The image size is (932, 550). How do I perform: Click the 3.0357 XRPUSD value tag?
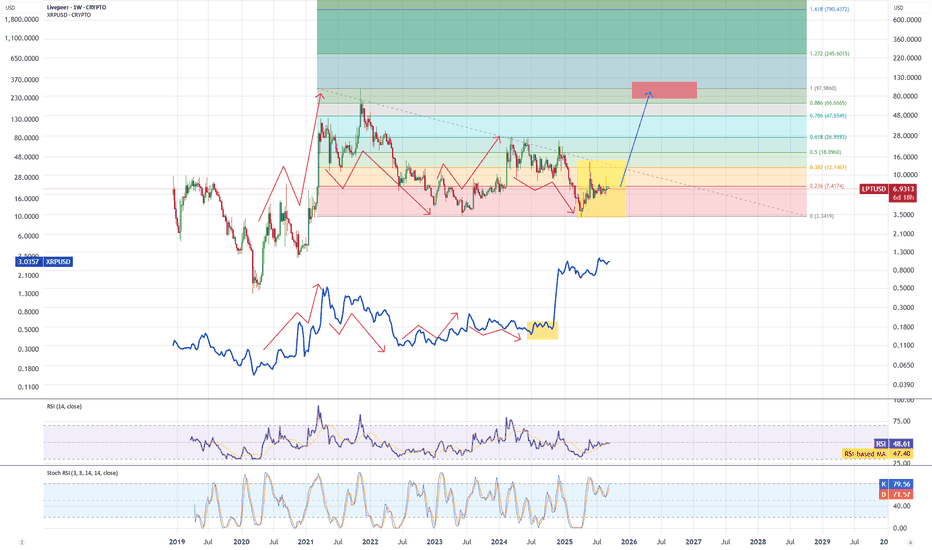pyautogui.click(x=28, y=262)
